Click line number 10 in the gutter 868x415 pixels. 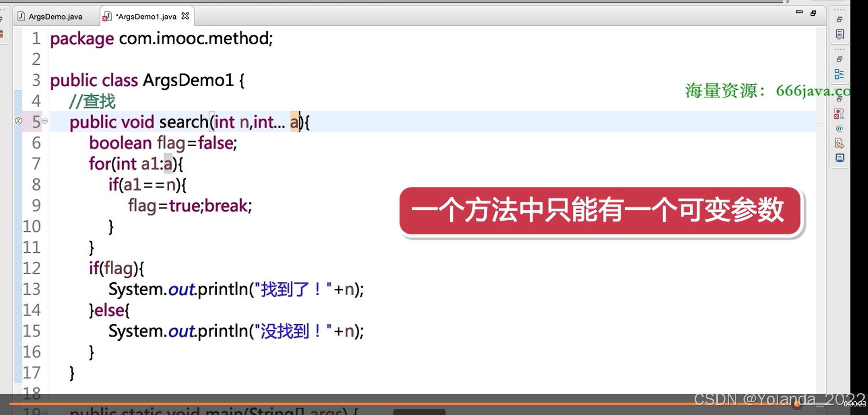point(32,227)
